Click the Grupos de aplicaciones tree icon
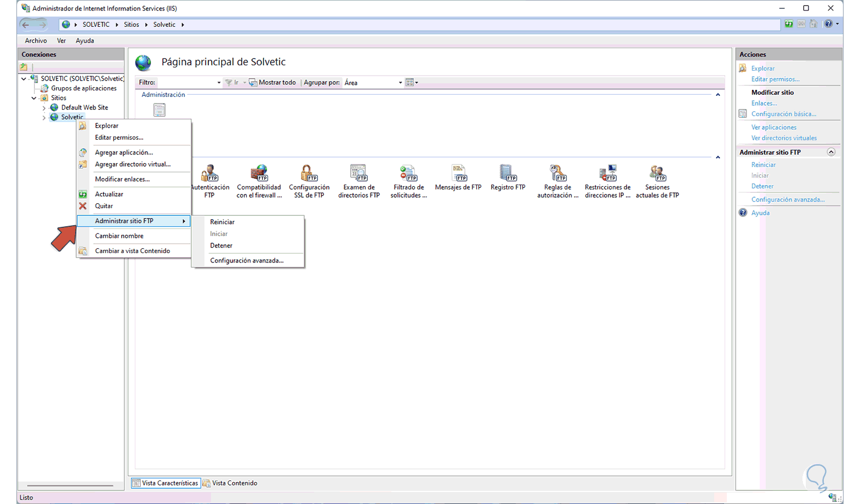Image resolution: width=860 pixels, height=504 pixels. point(44,88)
